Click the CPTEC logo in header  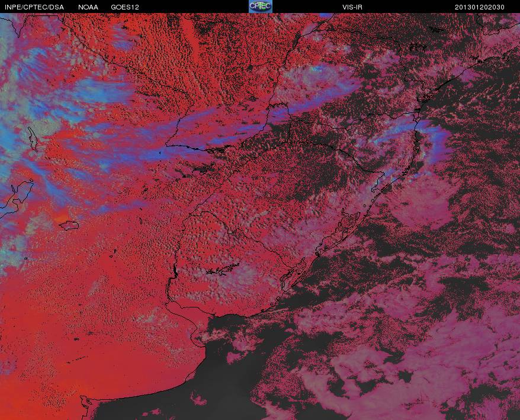[x=261, y=7]
